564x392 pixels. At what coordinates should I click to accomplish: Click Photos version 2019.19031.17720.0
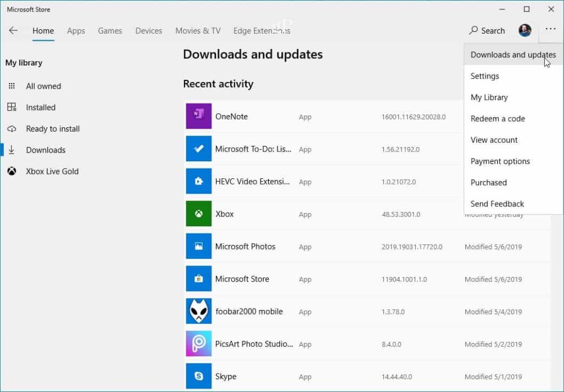tap(412, 247)
